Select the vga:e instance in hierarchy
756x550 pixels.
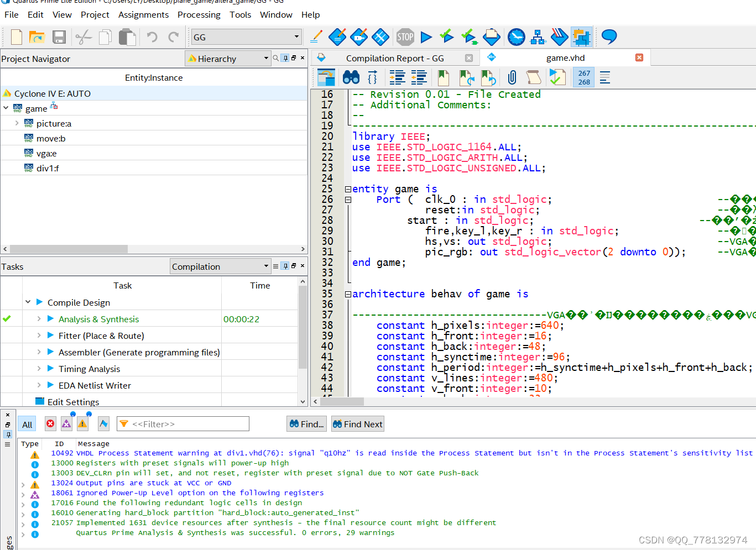tap(46, 153)
